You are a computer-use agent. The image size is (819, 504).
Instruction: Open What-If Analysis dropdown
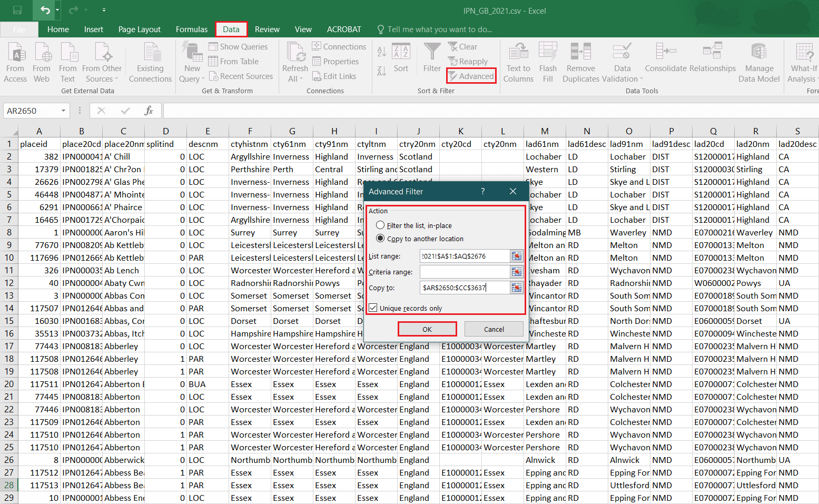tap(803, 62)
